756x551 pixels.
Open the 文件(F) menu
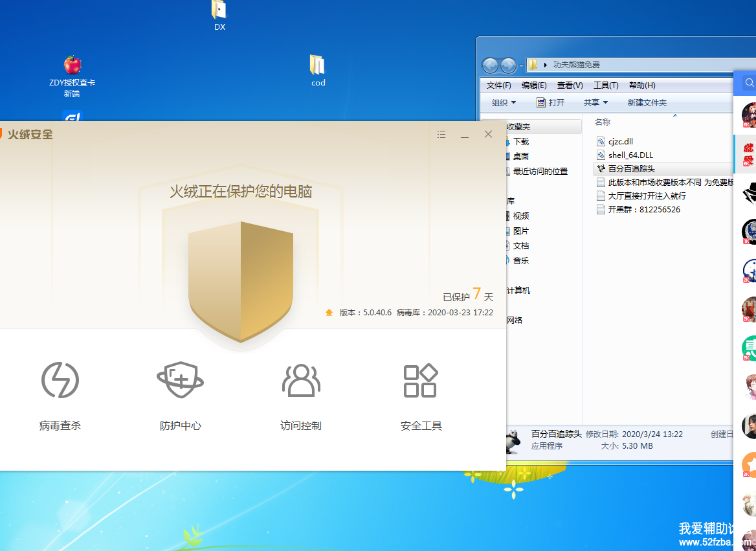click(498, 85)
